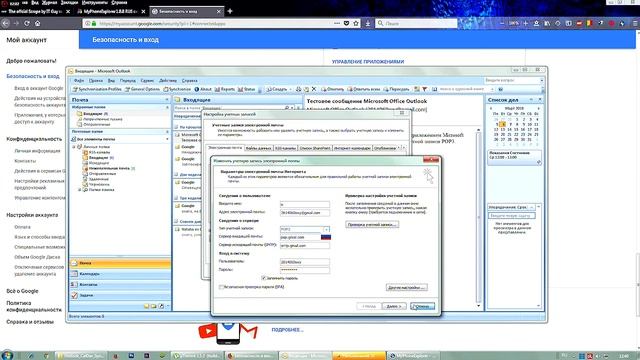The image size is (640, 360).
Task: Open the Создать button dropdown arrow
Action: click(x=290, y=89)
